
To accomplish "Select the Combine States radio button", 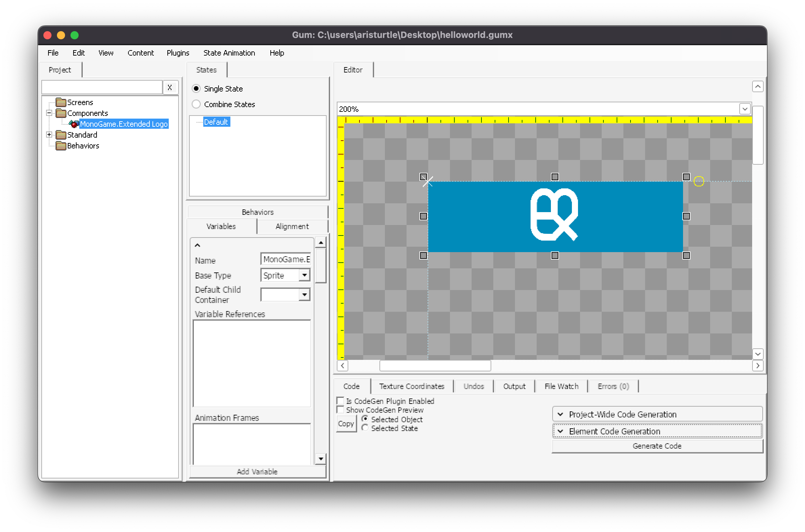I will click(196, 104).
